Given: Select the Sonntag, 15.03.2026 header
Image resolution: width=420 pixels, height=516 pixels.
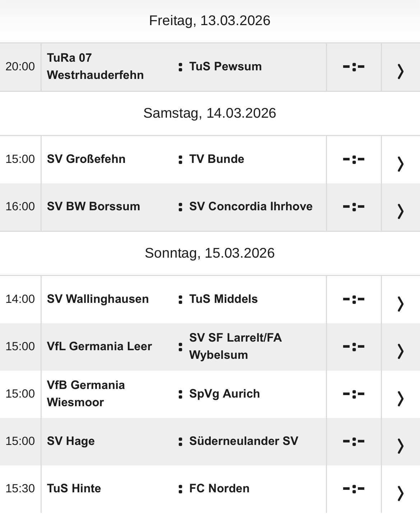Looking at the screenshot, I should point(210,253).
